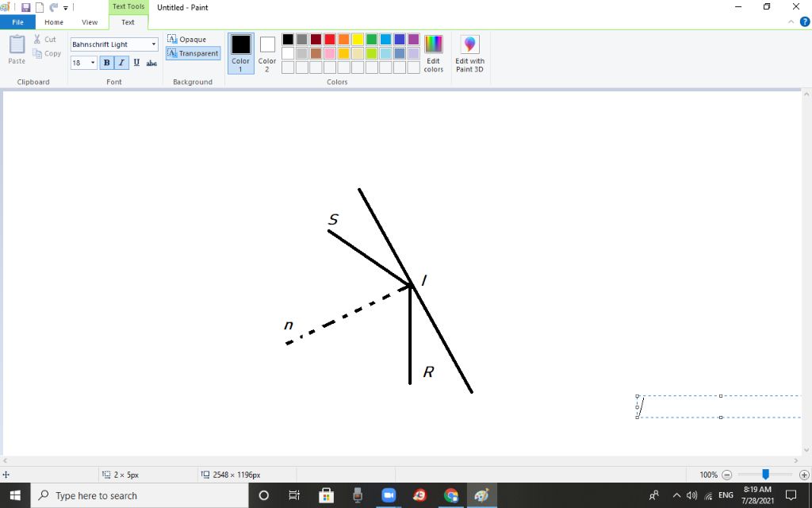Screen dimensions: 812x508
Task: Click the Redo arrow in quick access toolbar
Action: point(53,8)
